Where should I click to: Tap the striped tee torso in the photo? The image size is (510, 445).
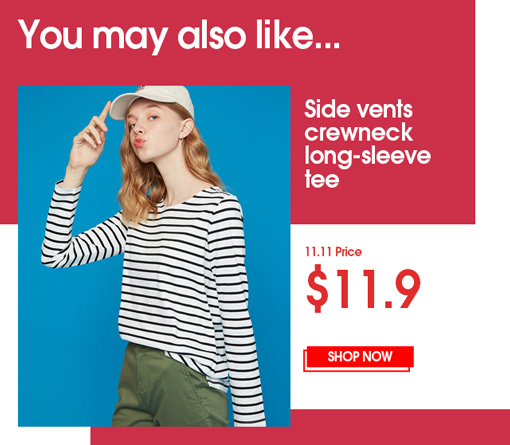(180, 273)
